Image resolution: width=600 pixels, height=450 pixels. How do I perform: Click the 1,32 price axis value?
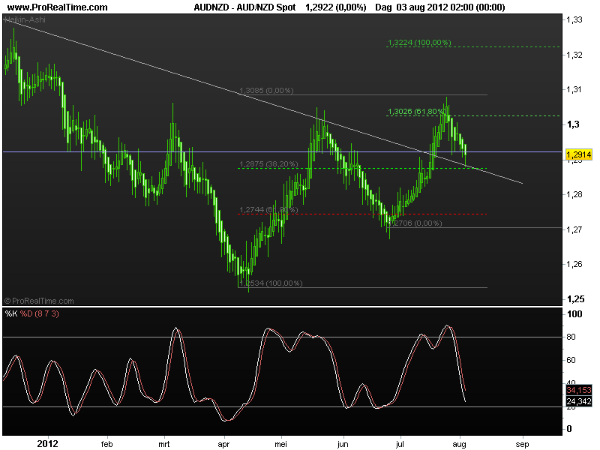[574, 55]
